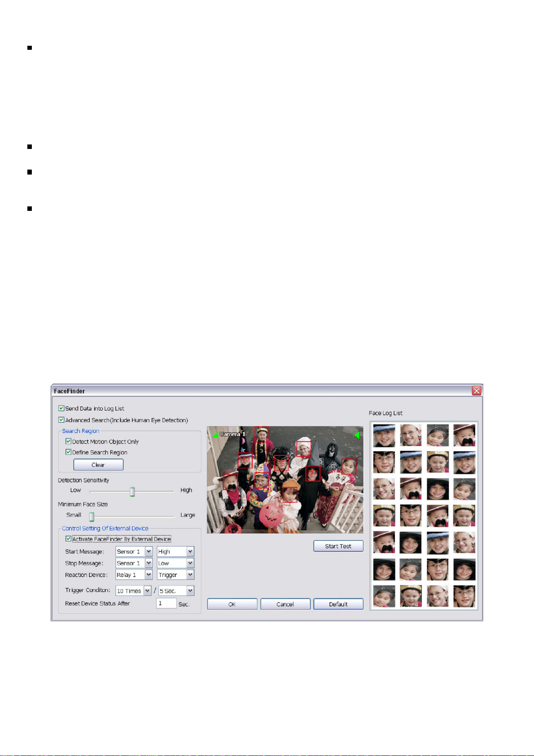
Task: Click the Detection Sensitivity slider handle
Action: [132, 492]
